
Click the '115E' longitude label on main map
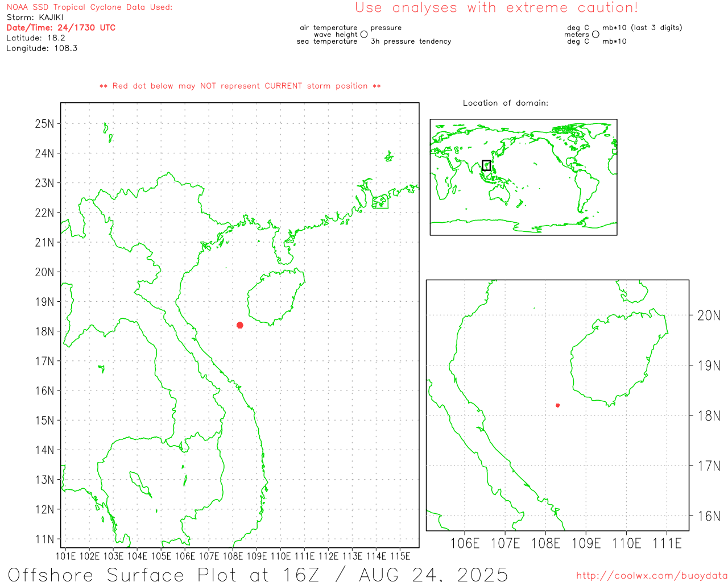400,556
